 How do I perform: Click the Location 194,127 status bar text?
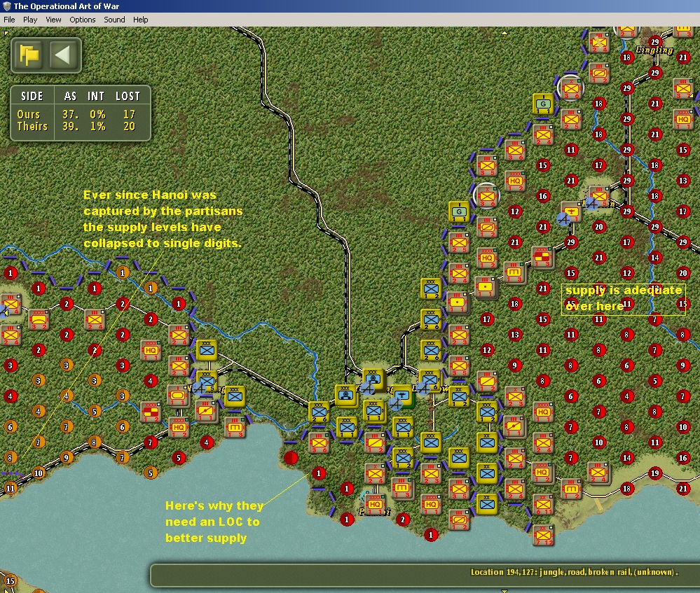point(574,572)
